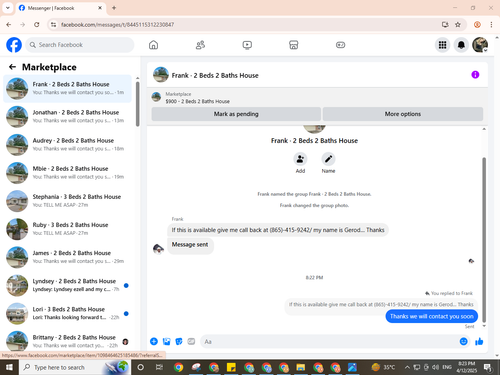500x375 pixels.
Task: Show hidden system tray icons chevron
Action: tap(407, 367)
